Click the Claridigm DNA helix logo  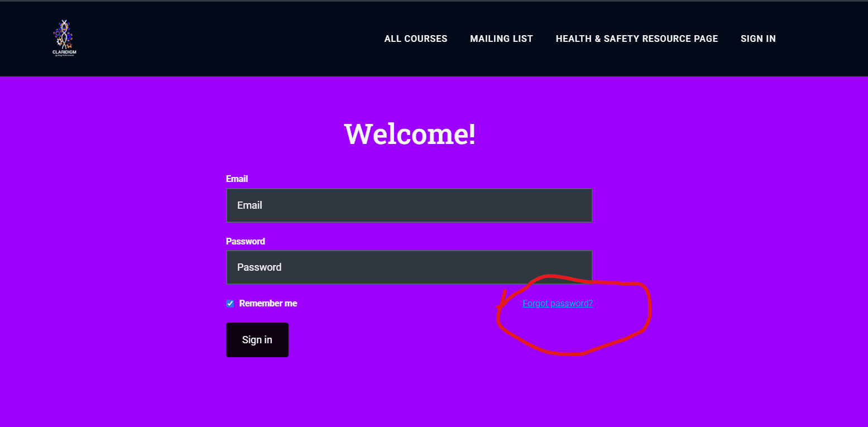(63, 33)
